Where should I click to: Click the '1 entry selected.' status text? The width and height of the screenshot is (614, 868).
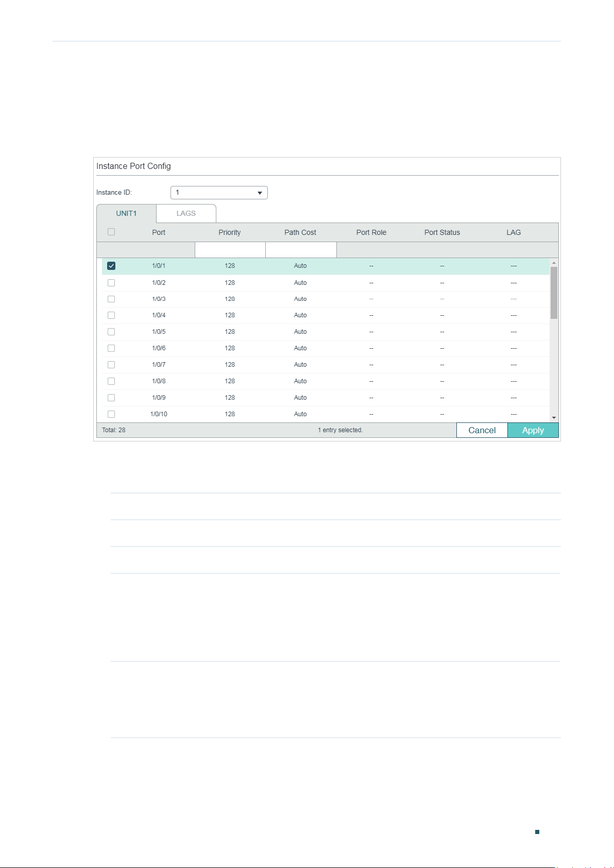340,430
